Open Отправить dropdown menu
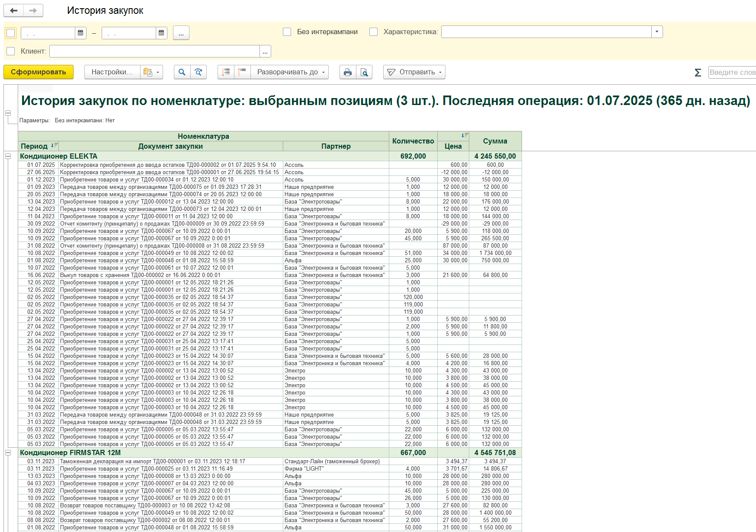This screenshot has width=756, height=532. pyautogui.click(x=414, y=72)
